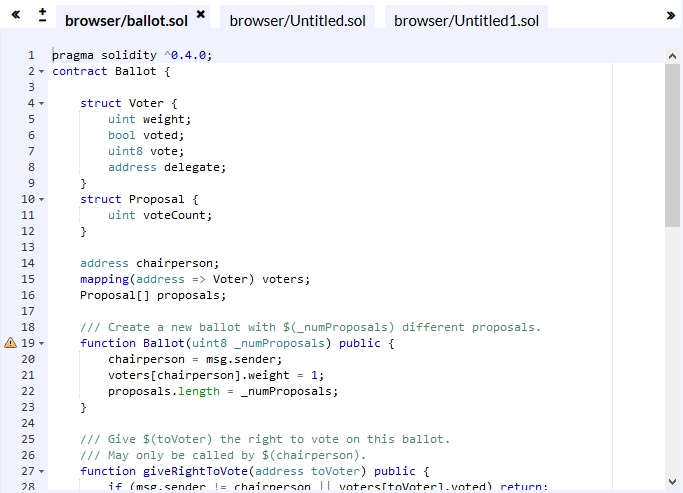The width and height of the screenshot is (683, 493).
Task: Increase editor font size with plus icon
Action: pyautogui.click(x=42, y=10)
